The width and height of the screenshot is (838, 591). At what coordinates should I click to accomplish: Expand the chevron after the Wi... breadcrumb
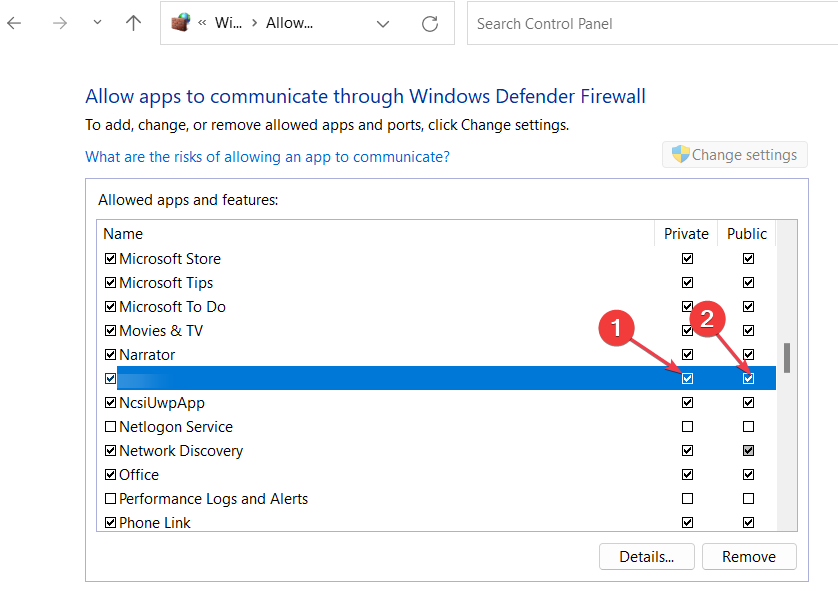254,23
